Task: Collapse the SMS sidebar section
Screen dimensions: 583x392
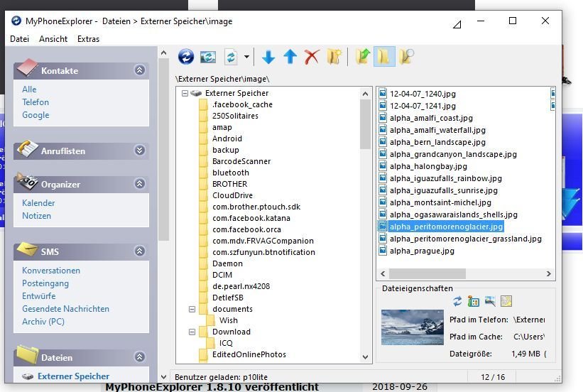Action: pos(139,251)
